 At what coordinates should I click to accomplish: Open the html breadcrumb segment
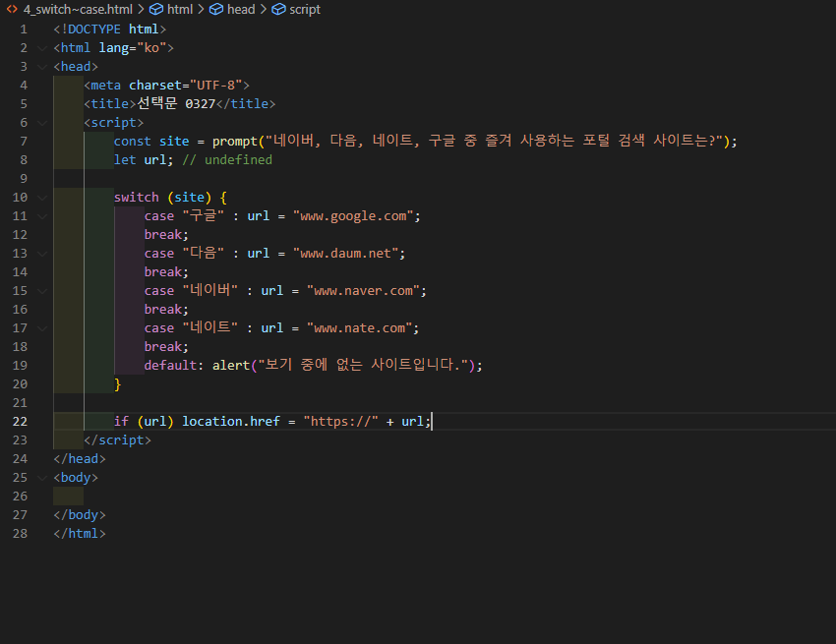tap(180, 9)
